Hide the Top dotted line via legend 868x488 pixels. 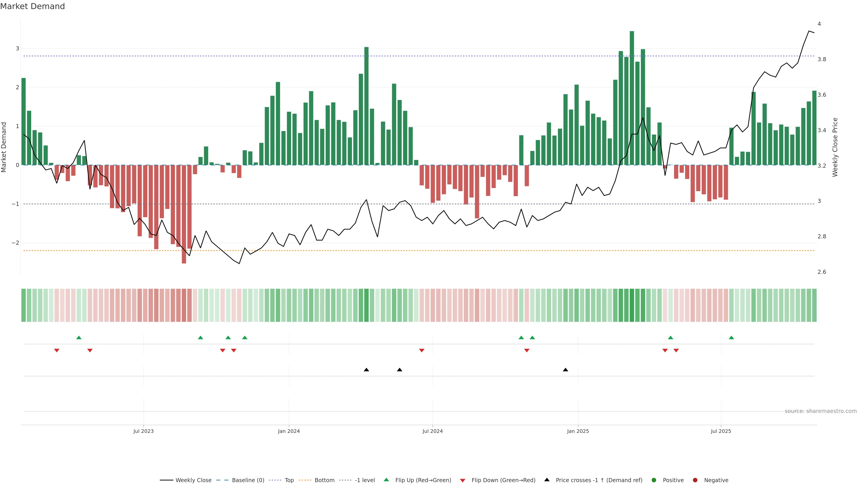[x=289, y=480]
